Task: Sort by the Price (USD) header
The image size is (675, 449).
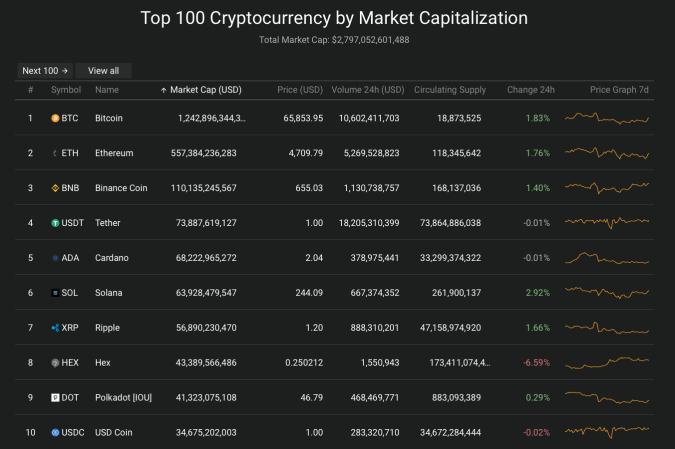Action: pyautogui.click(x=300, y=90)
